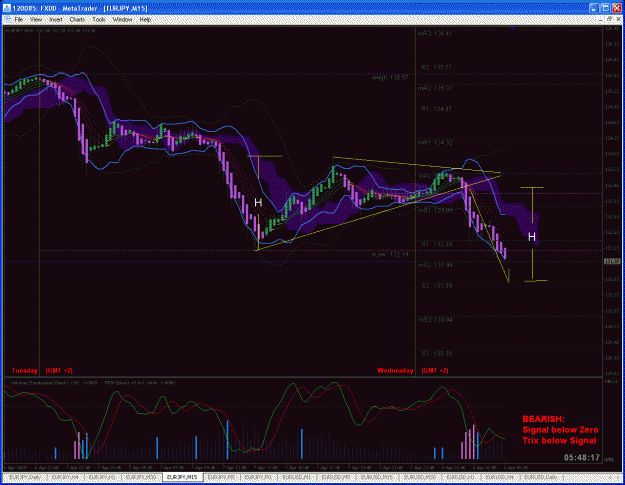Click the R2 135.77 pivot level label
Image resolution: width=625 pixels, height=485 pixels.
tap(436, 67)
